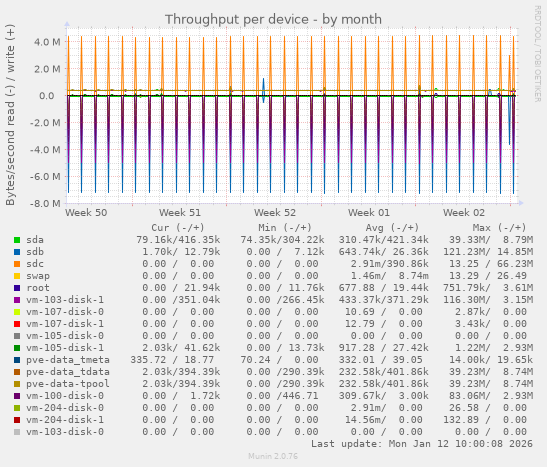Click the 'vm-105-disk-1' legend label
Viewport: 547px width, 467px height.
click(x=65, y=348)
